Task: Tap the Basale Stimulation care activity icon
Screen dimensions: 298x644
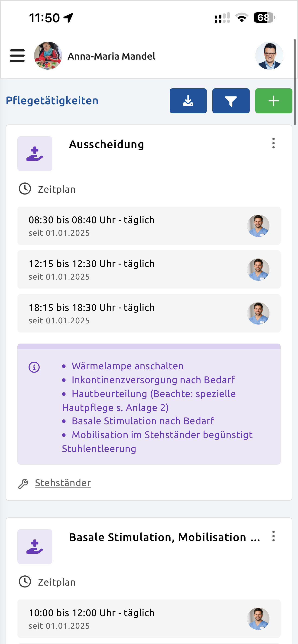Action: 35,546
